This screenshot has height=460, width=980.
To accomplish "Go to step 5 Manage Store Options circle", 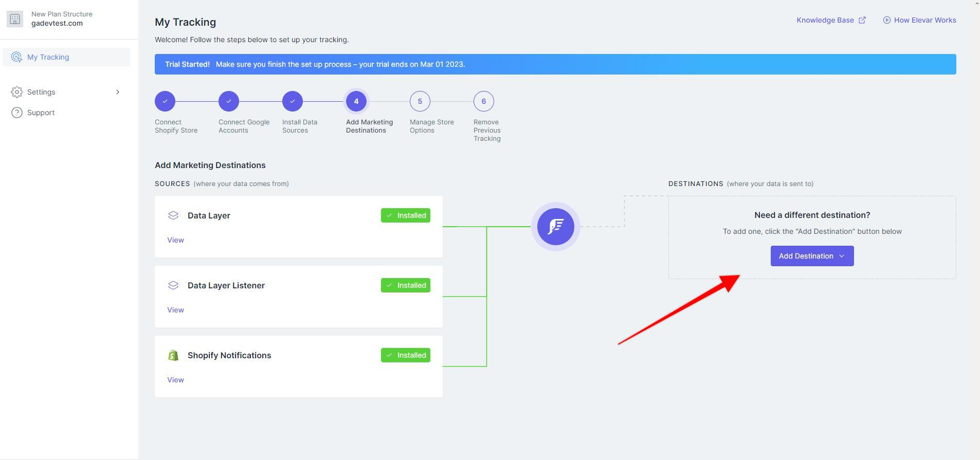I will tap(420, 101).
